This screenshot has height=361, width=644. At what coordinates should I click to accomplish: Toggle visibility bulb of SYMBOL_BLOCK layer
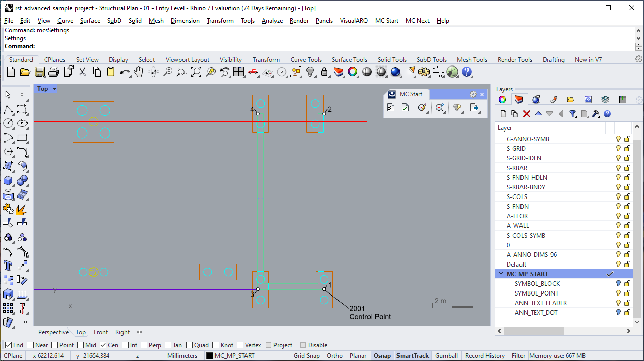tap(618, 284)
